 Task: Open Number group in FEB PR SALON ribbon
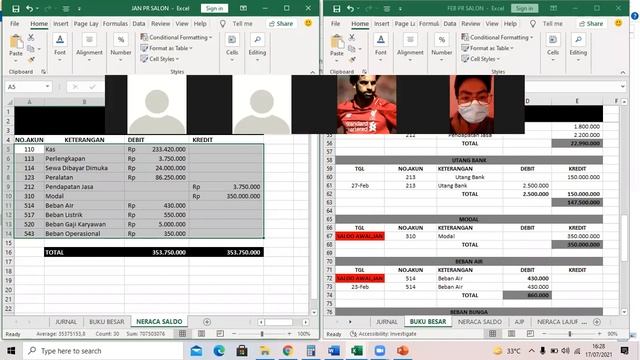[442, 48]
